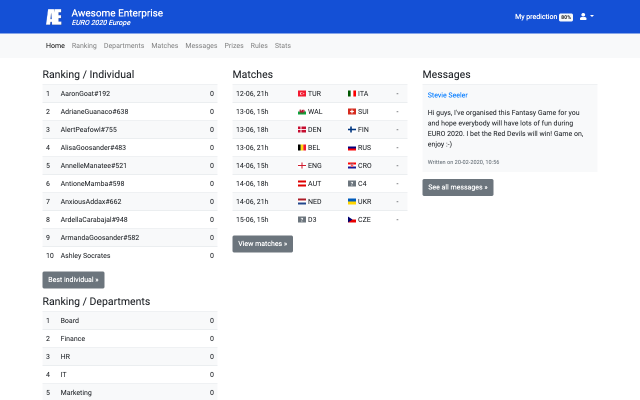Screen dimensions: 640x400
Task: Click the Switzerland flag icon
Action: point(351,111)
